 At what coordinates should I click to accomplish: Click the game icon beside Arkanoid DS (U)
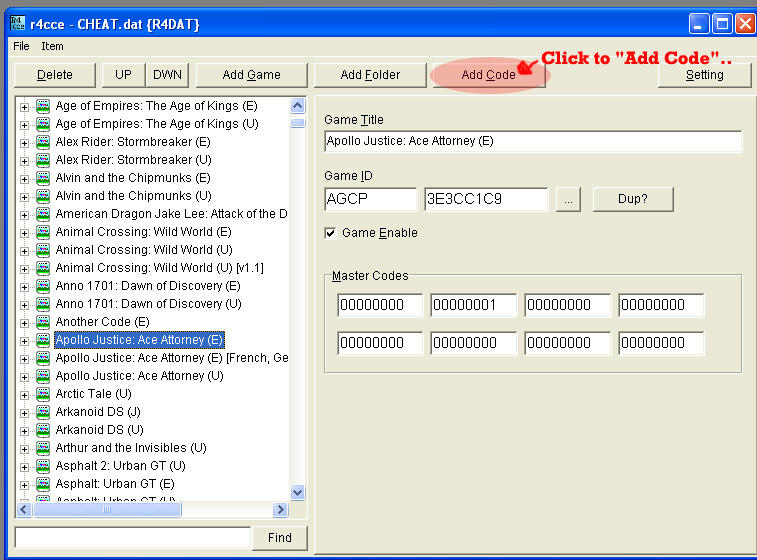click(x=43, y=430)
